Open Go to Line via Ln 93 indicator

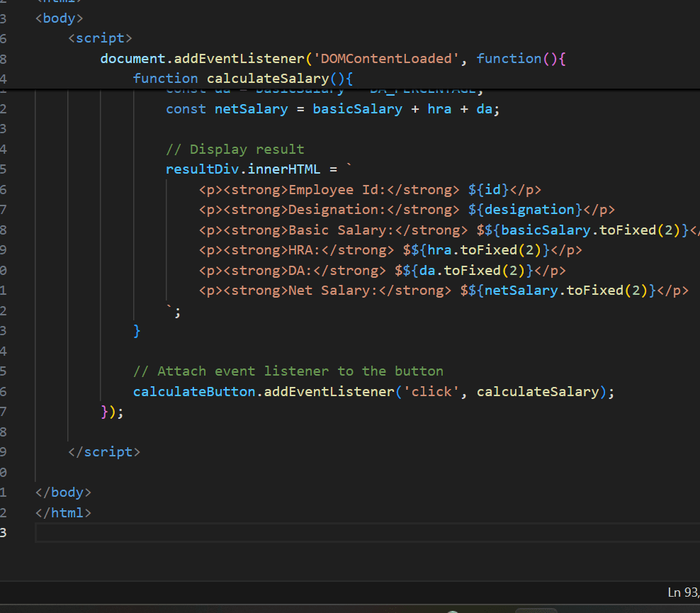(684, 592)
